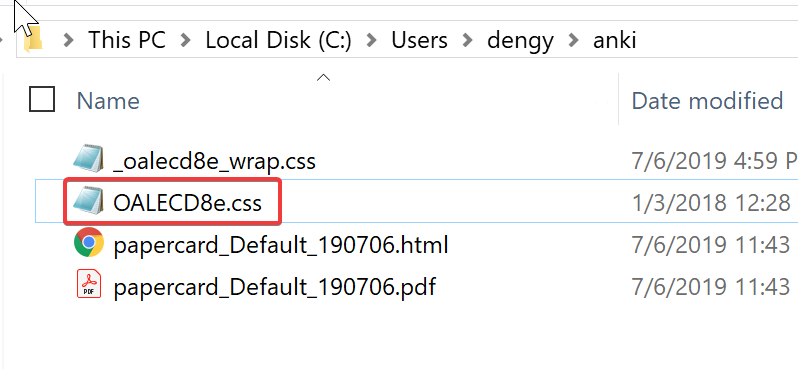Expand the chevron after Local Disk (C:)

[x=372, y=41]
